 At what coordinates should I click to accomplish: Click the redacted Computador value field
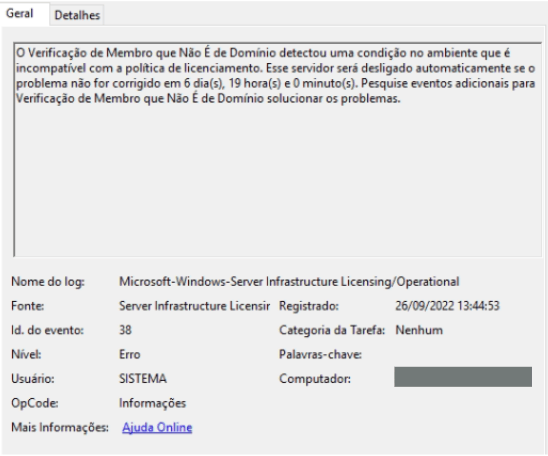463,377
